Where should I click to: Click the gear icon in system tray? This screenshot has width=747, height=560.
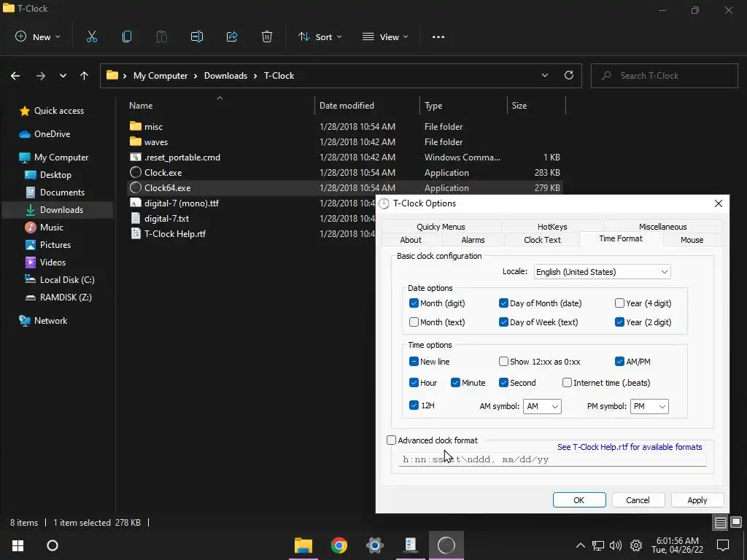(636, 545)
